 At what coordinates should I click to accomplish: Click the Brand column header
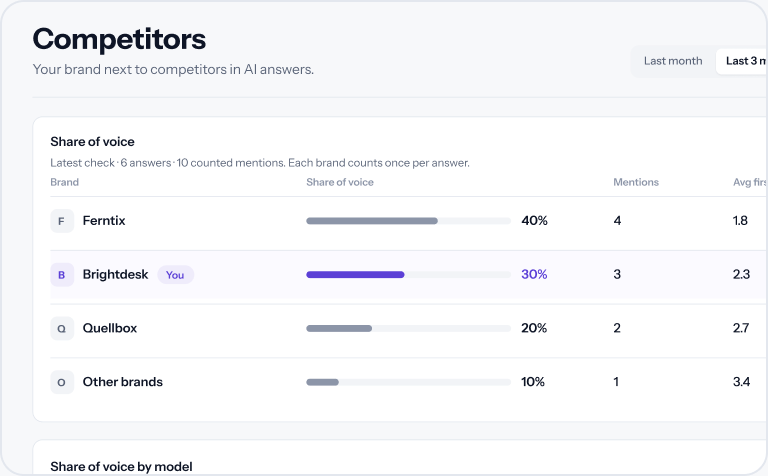point(64,182)
